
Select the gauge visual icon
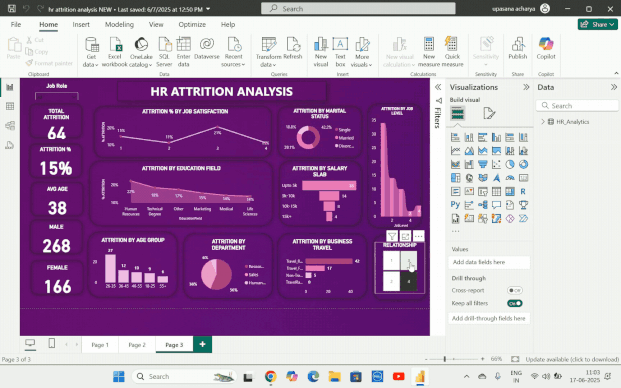point(510,178)
